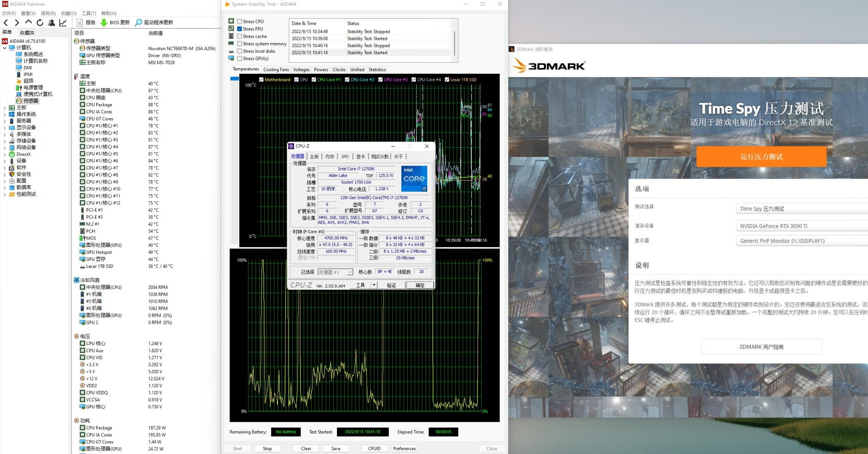This screenshot has height=454, width=868.
Task: Open CPU-Z 内存 memory tab
Action: pos(330,157)
